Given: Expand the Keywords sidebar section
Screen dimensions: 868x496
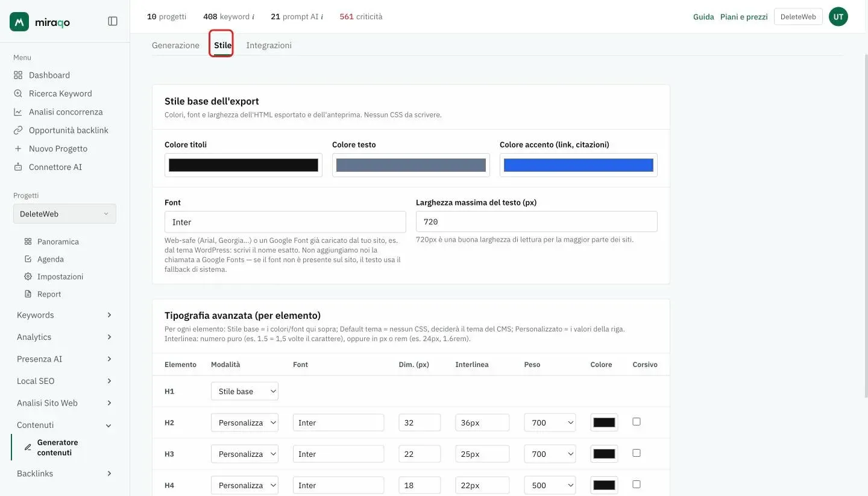Looking at the screenshot, I should [64, 315].
